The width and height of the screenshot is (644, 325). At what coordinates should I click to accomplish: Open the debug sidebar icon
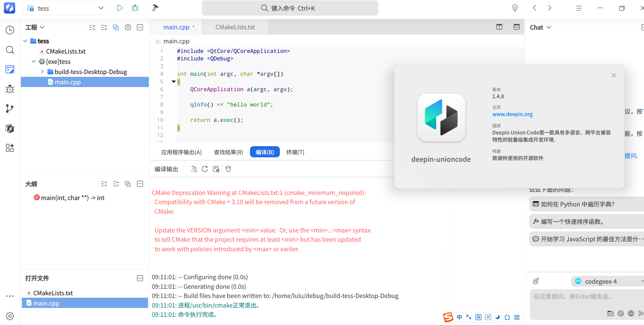tap(10, 89)
